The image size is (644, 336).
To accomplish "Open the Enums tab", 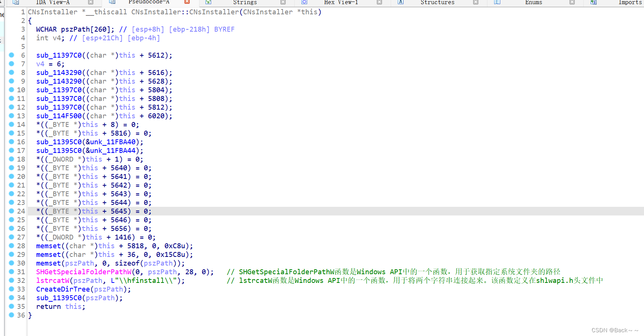I will pyautogui.click(x=534, y=2).
